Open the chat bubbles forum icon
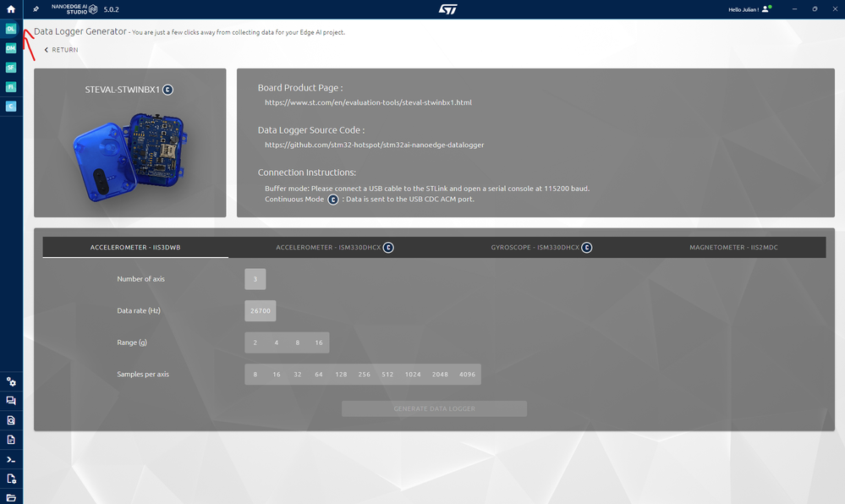The height and width of the screenshot is (504, 845). (11, 401)
